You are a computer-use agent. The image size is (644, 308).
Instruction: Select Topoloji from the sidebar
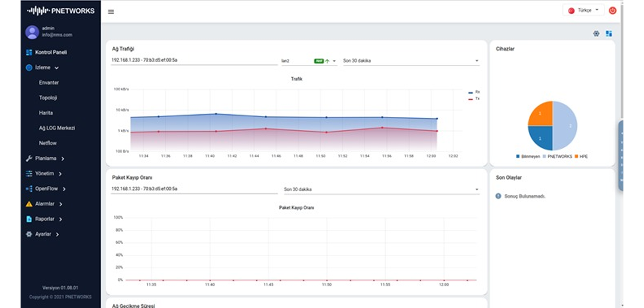(48, 98)
